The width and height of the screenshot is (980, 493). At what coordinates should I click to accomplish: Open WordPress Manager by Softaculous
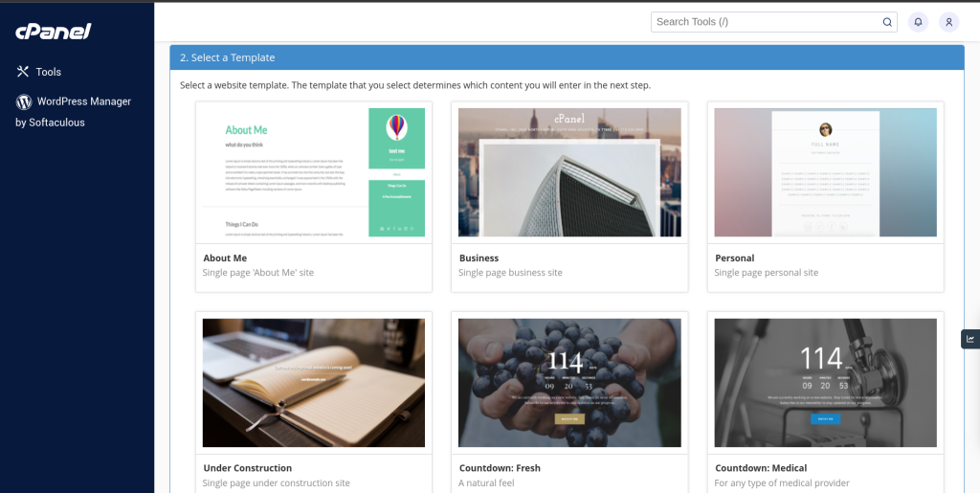[73, 112]
